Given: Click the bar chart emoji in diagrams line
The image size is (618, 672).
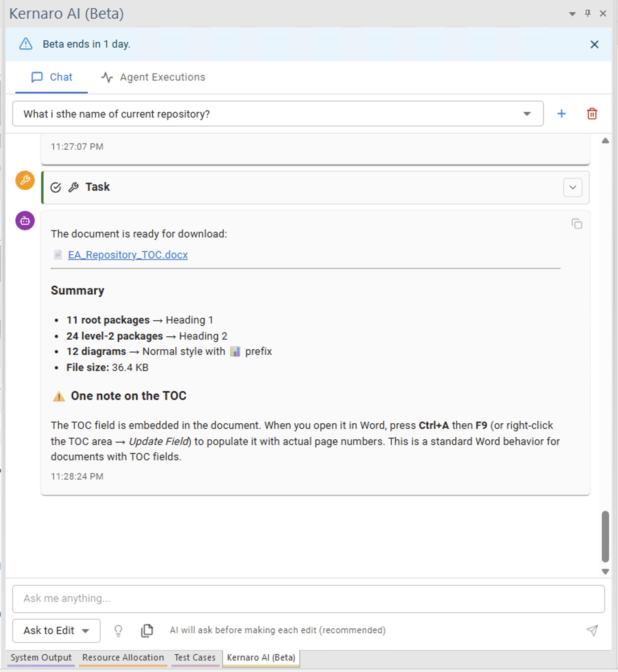Looking at the screenshot, I should click(x=235, y=352).
